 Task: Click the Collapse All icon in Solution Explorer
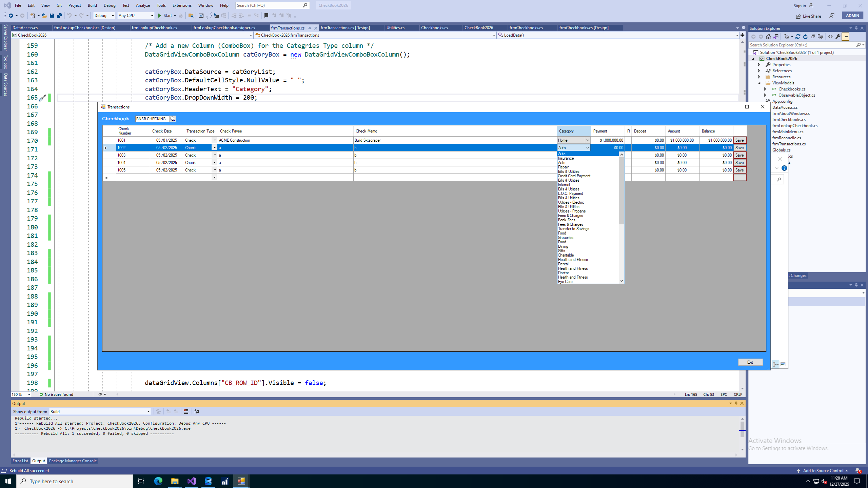click(813, 36)
